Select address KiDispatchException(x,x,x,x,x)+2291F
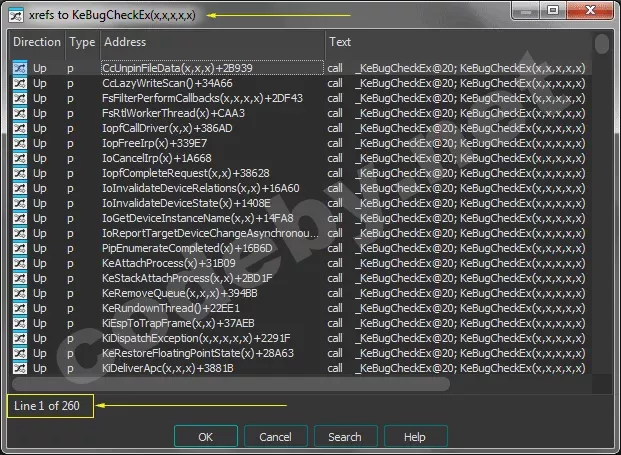621x455 pixels. coord(196,338)
